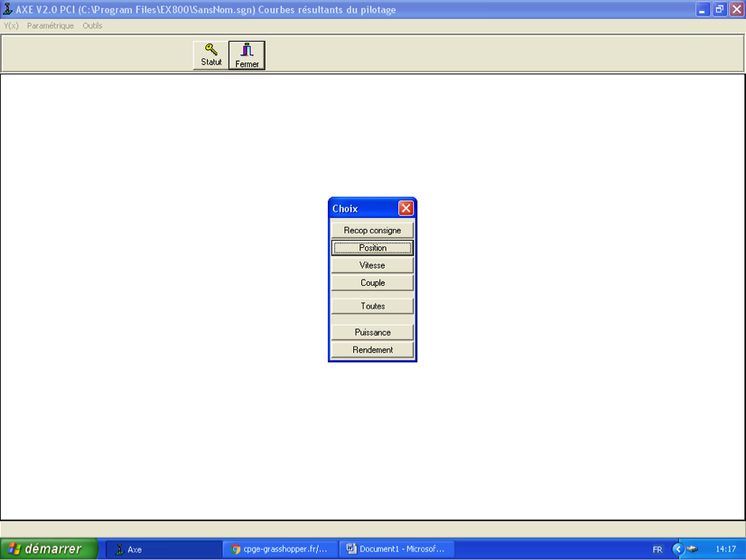Click the taskbar clock showing 14:17

click(725, 549)
